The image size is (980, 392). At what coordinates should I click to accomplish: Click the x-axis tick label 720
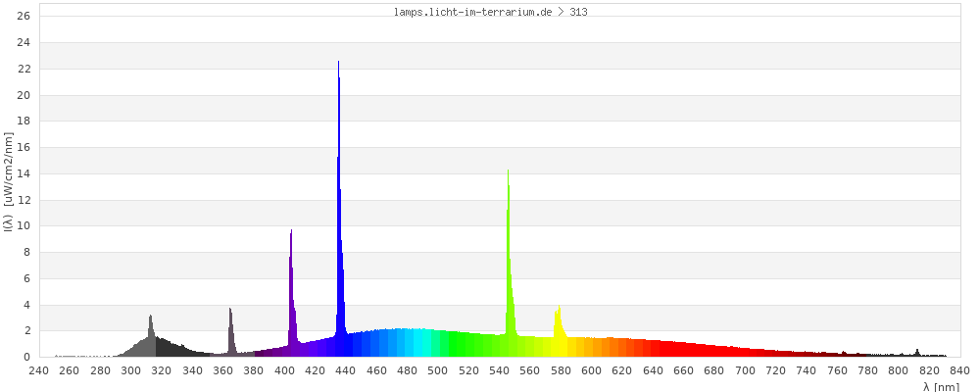point(775,370)
